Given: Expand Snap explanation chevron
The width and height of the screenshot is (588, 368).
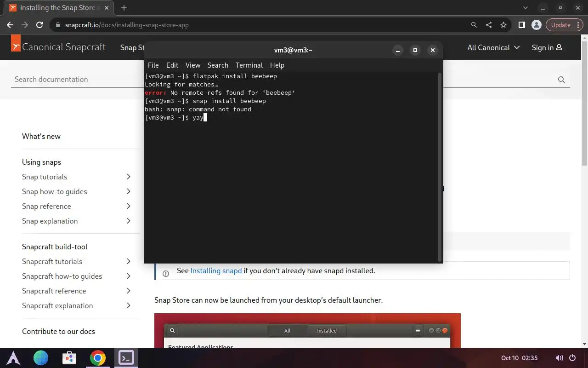Looking at the screenshot, I should (x=129, y=221).
